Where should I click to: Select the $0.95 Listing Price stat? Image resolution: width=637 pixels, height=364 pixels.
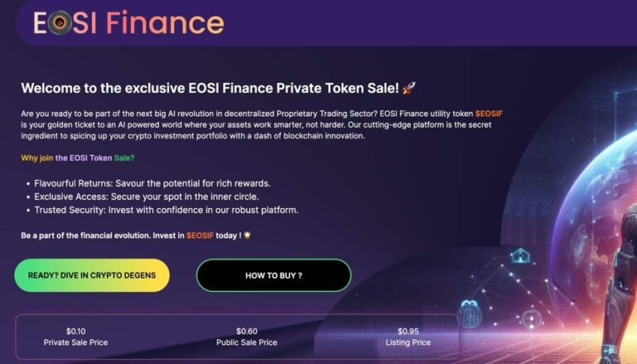(x=408, y=337)
